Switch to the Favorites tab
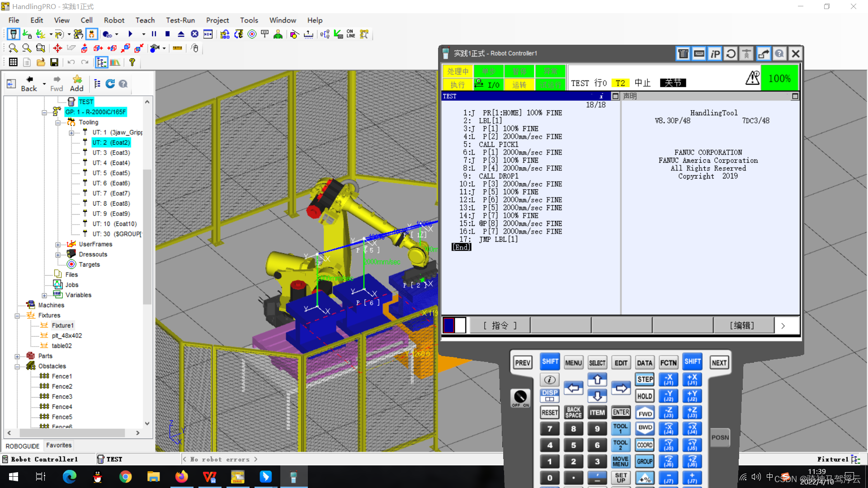 pyautogui.click(x=59, y=445)
